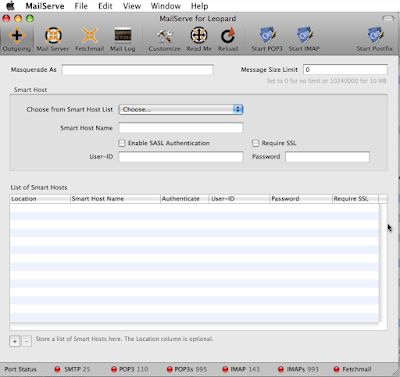
Task: Click the Start IMAP icon
Action: coord(304,35)
